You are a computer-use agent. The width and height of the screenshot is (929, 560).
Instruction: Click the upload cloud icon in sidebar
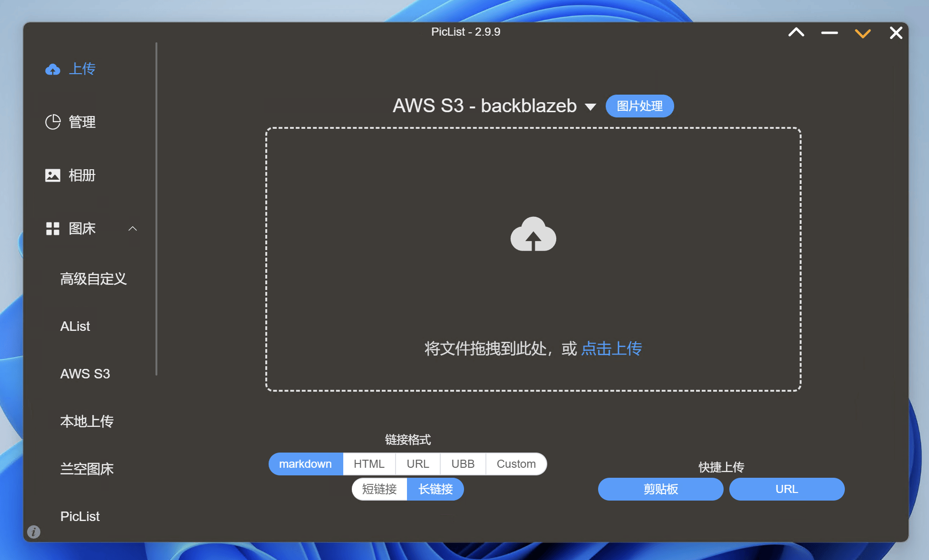tap(52, 69)
